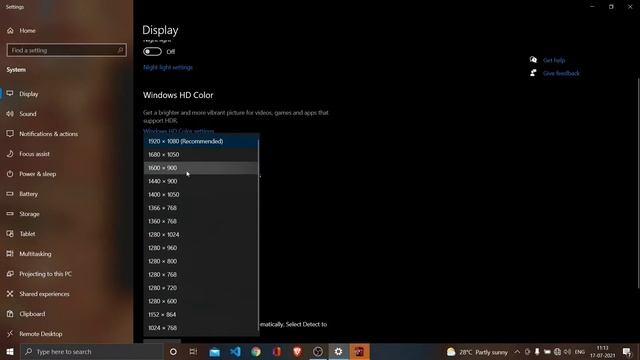Choose 1680 × 1050 resolution
Image resolution: width=640 pixels, height=360 pixels.
[201, 155]
